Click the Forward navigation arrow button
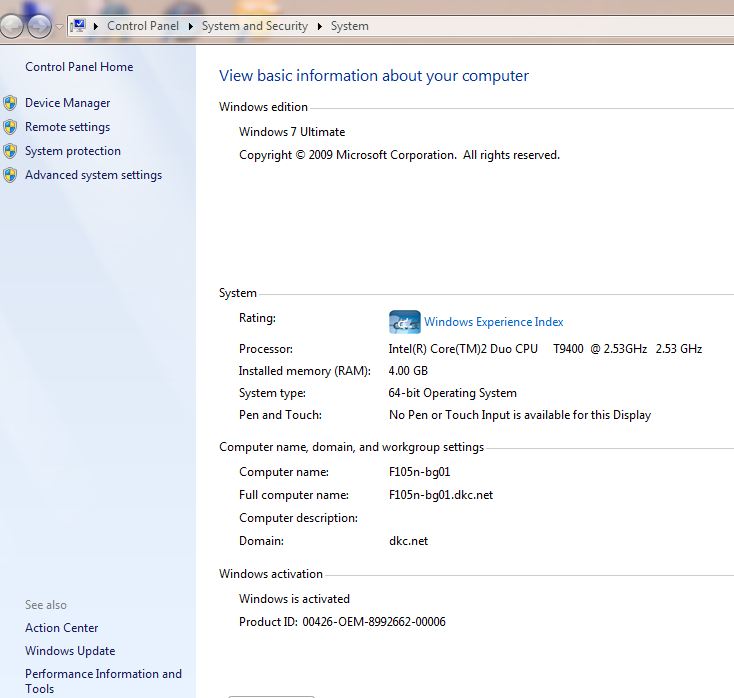 39,26
